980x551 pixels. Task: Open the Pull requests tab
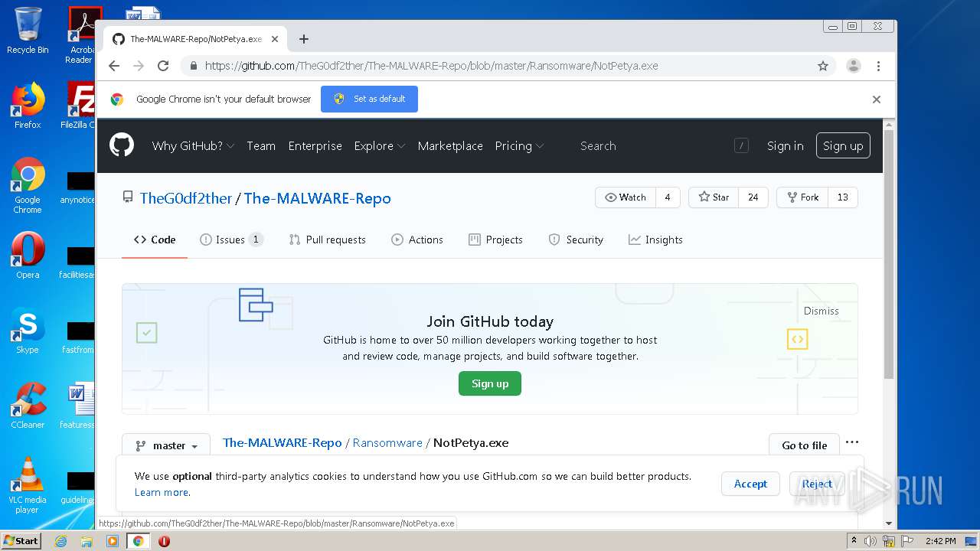tap(328, 240)
